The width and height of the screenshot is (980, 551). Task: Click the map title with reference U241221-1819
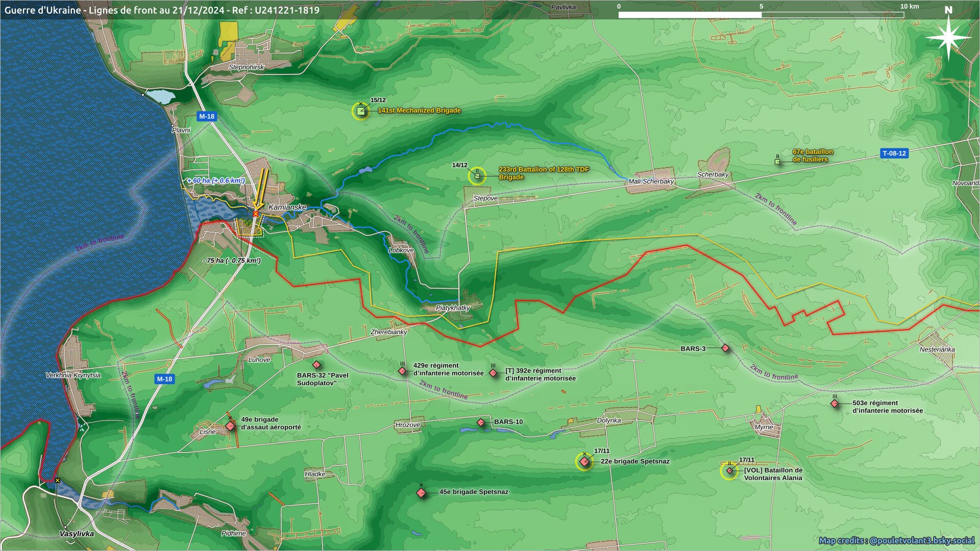(162, 10)
